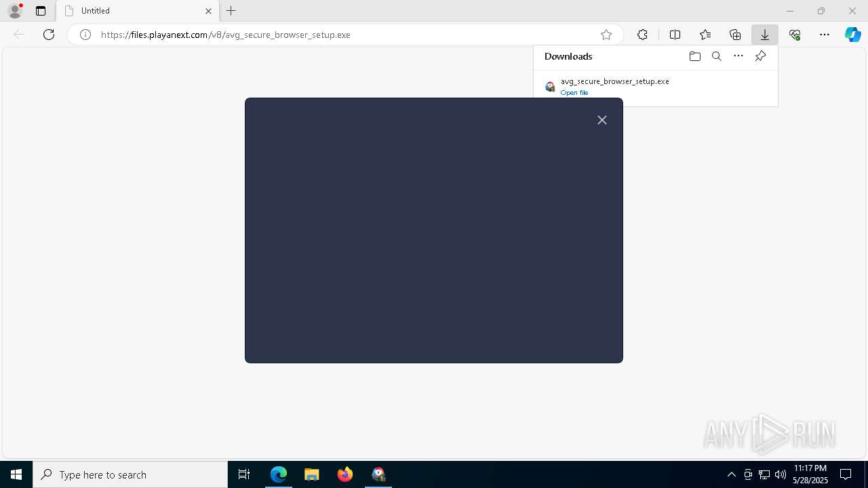Close the Untitled tab

coord(208,11)
